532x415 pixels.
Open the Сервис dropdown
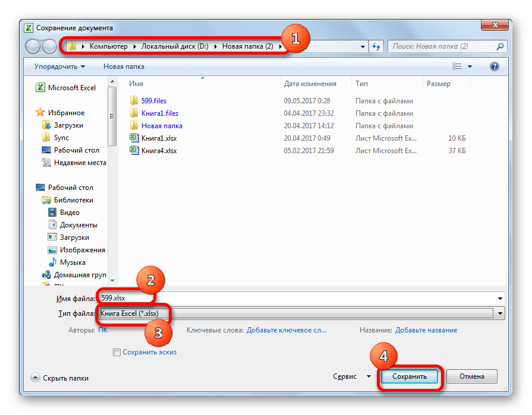pos(351,376)
